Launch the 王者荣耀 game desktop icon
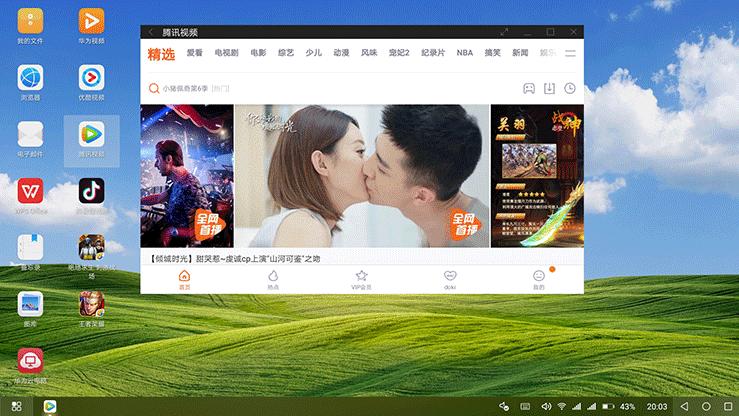The width and height of the screenshot is (739, 416). tap(91, 304)
